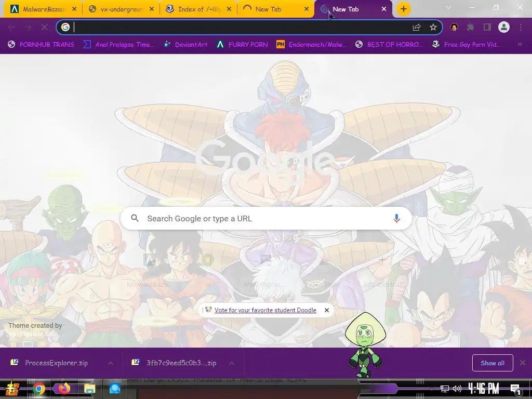Click the Search Google or type a URL box
The image size is (532, 399).
tap(267, 219)
